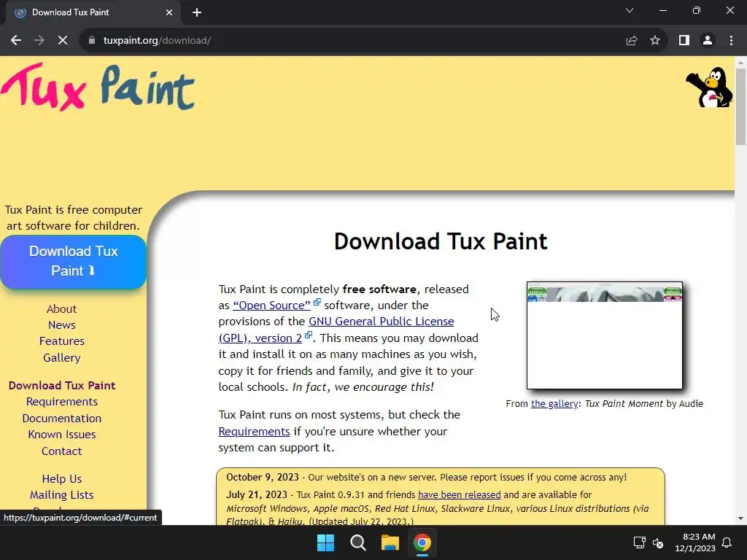The image size is (747, 560).
Task: Open the Windows Start menu
Action: [326, 542]
